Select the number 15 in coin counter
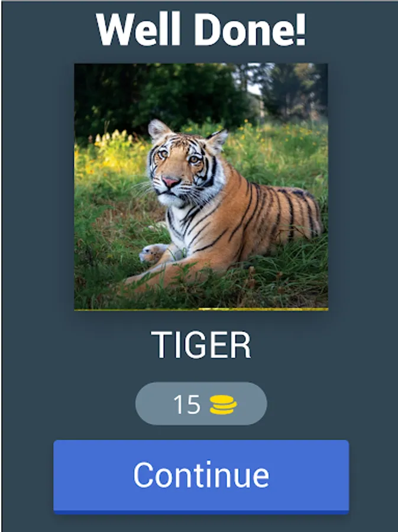This screenshot has width=398, height=532. [x=187, y=404]
